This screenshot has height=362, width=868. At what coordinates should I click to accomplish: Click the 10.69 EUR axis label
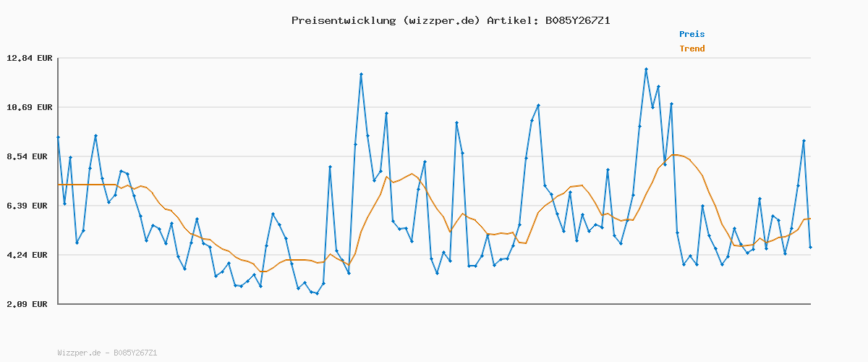click(29, 107)
